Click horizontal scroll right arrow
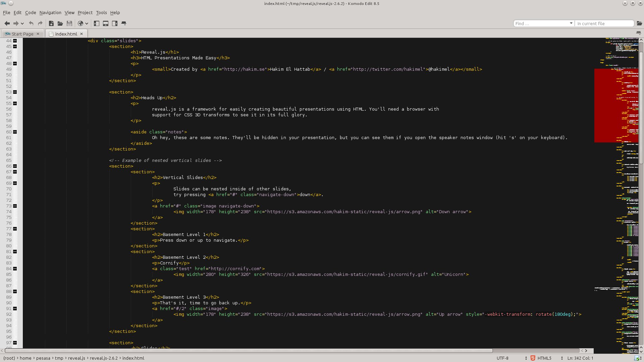The height and width of the screenshot is (362, 644). click(x=586, y=351)
